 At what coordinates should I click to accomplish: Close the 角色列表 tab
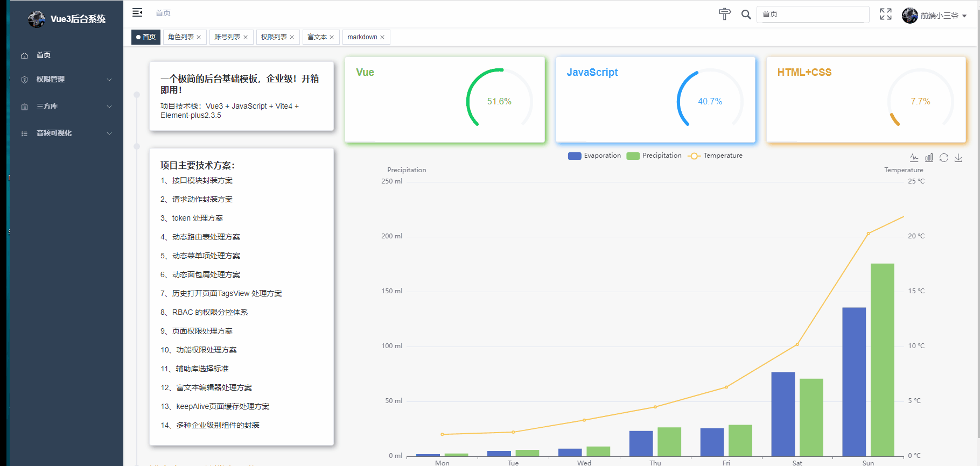pyautogui.click(x=199, y=37)
